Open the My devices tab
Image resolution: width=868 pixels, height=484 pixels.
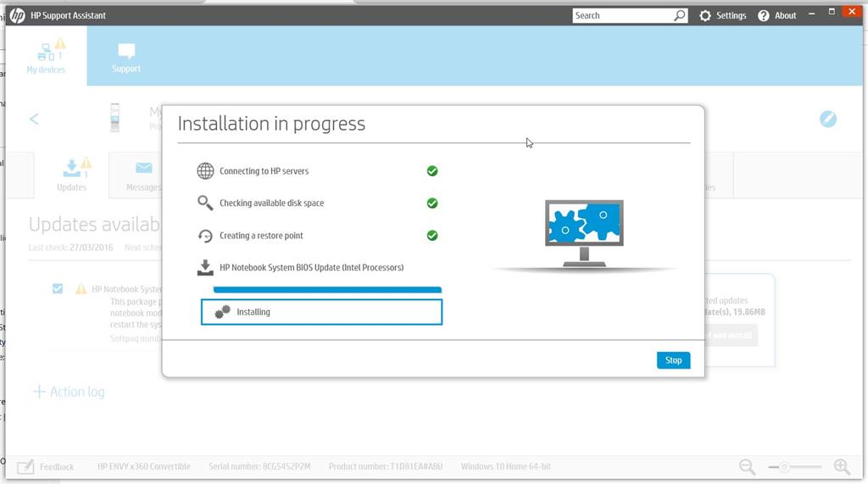click(x=46, y=56)
